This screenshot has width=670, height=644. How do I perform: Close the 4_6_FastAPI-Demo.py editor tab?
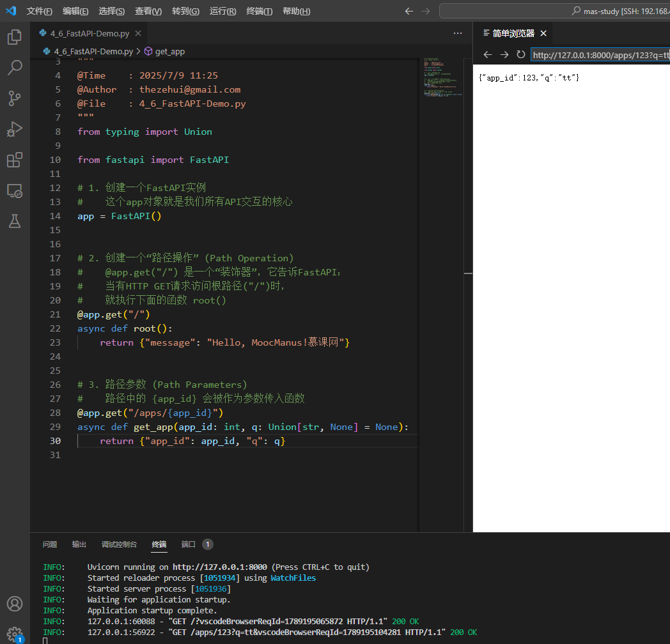point(138,33)
